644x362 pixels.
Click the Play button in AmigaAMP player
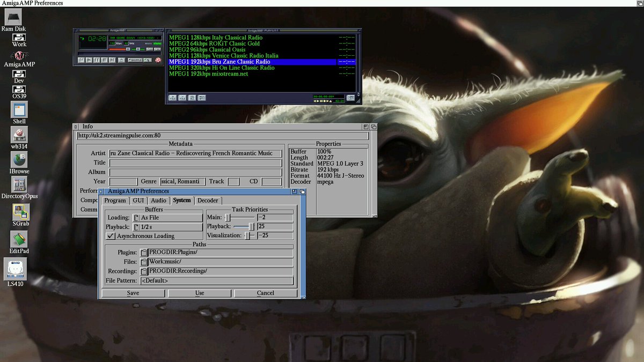[x=89, y=60]
